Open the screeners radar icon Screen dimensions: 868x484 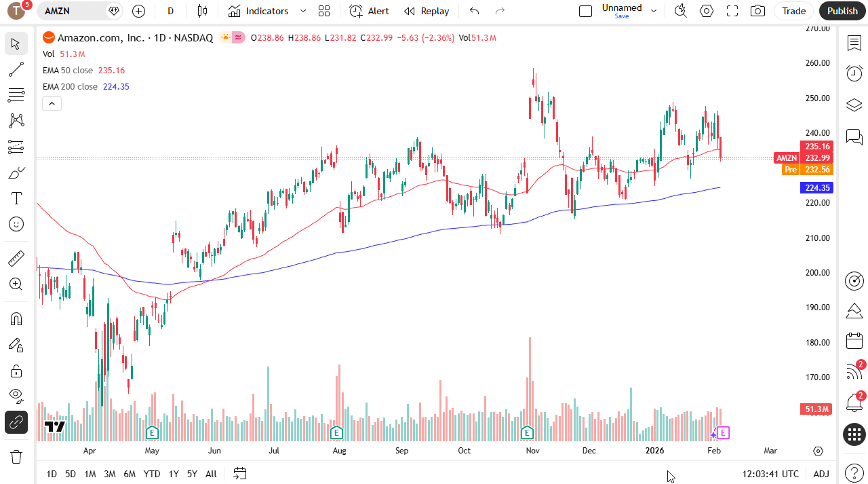point(854,280)
